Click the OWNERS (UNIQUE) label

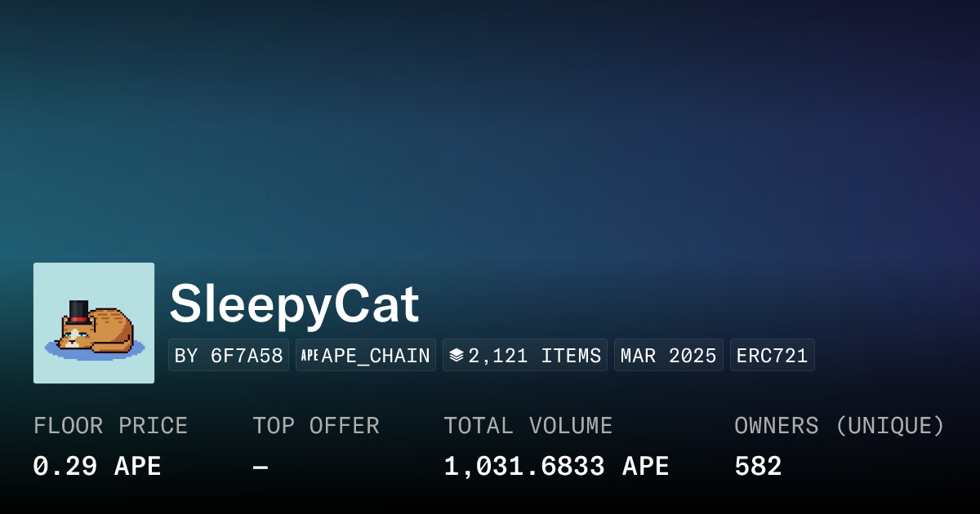coord(840,426)
